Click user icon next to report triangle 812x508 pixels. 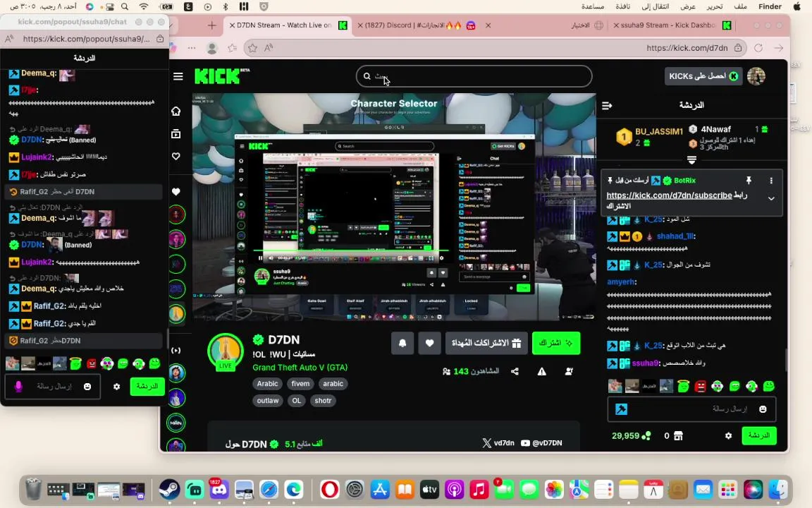coord(569,371)
